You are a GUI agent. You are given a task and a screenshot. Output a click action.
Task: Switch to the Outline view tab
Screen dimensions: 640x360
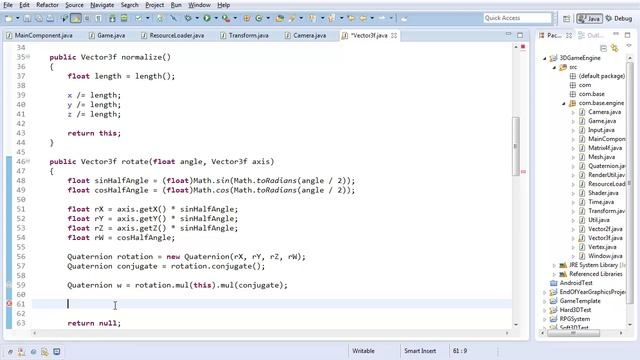point(591,36)
